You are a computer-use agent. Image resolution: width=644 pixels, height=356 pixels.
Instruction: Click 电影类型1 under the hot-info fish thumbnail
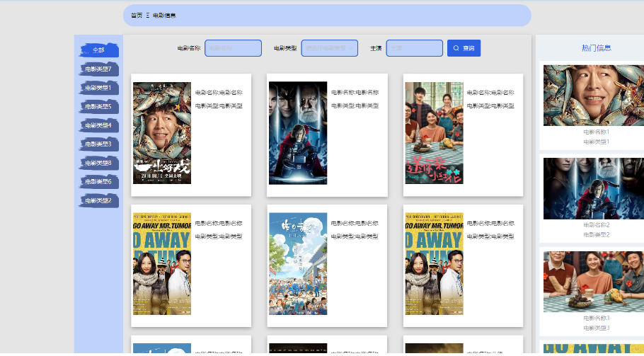(x=597, y=142)
